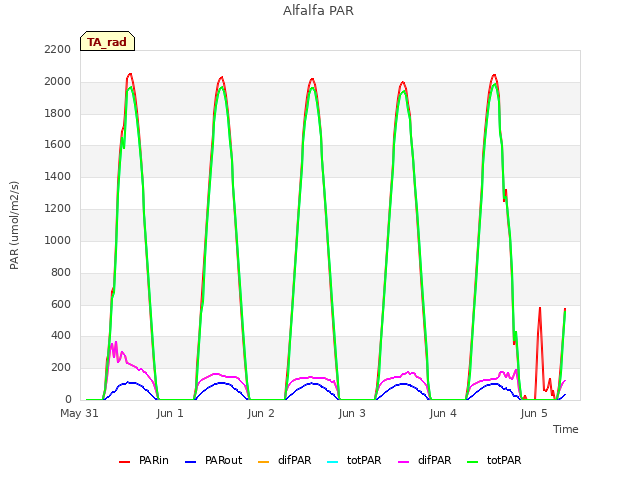Toggle the PARout legend entry
Image resolution: width=640 pixels, height=480 pixels.
(213, 460)
